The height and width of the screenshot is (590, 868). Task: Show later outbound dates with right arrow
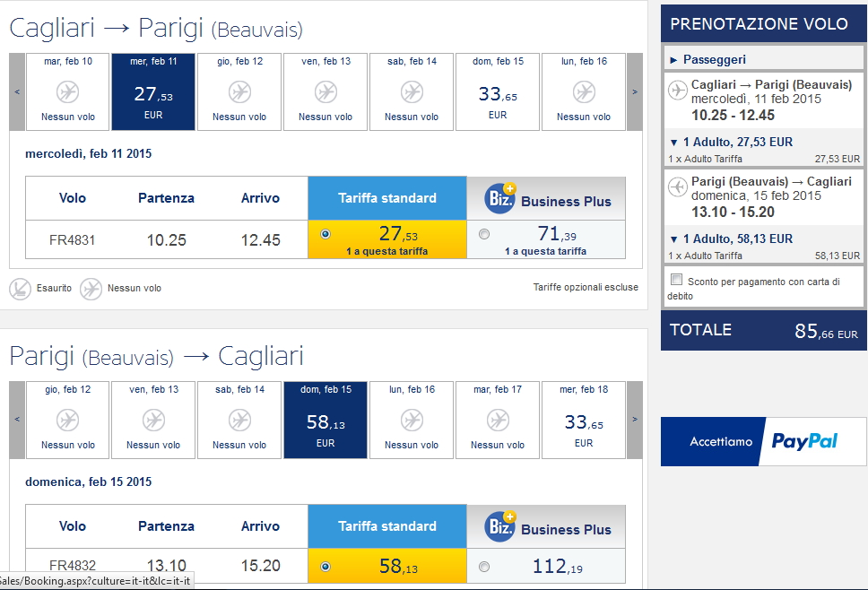pos(634,91)
